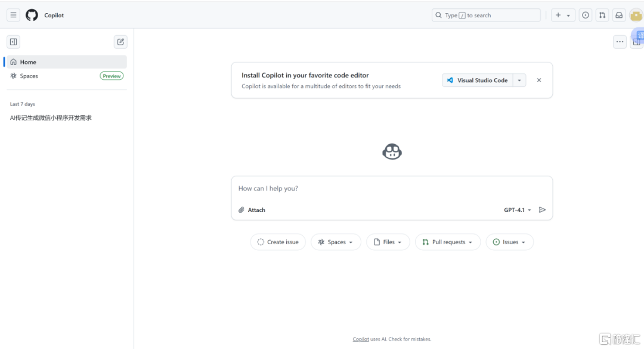644x349 pixels.
Task: Click the Visual Studio Code install button
Action: (478, 80)
